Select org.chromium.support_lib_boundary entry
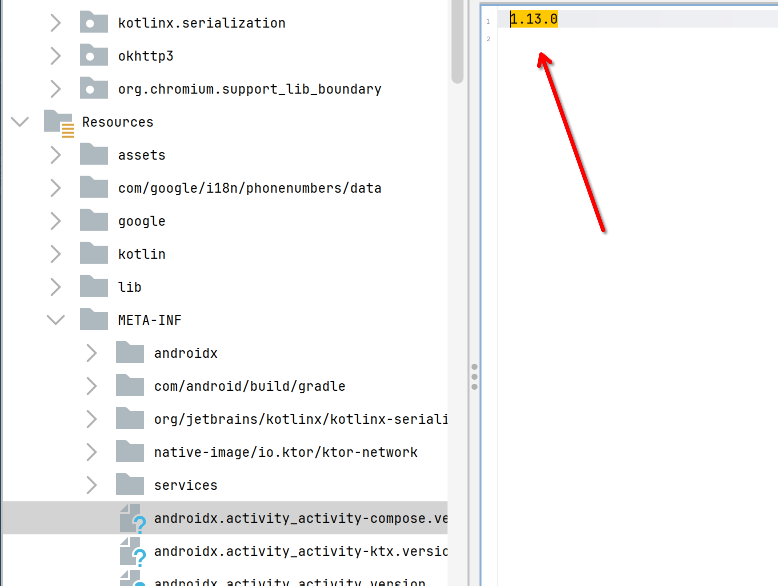The image size is (778, 586). [x=250, y=89]
